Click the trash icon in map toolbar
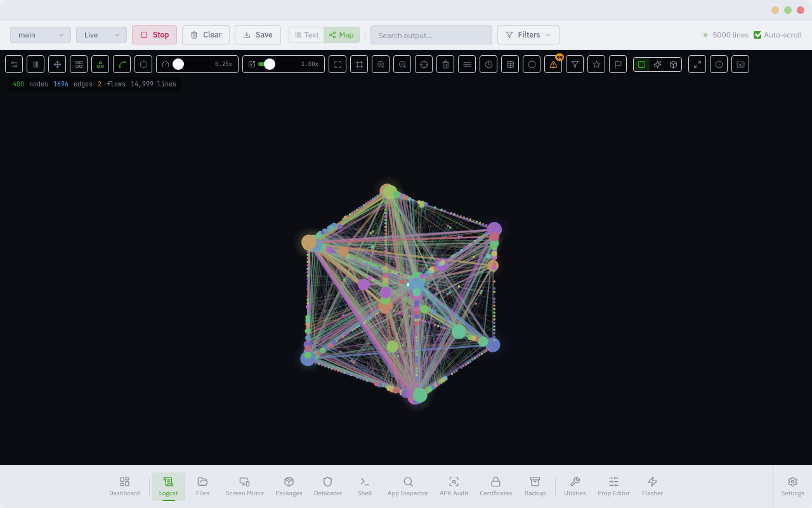Screen dimensions: 812x508 pyautogui.click(x=445, y=64)
